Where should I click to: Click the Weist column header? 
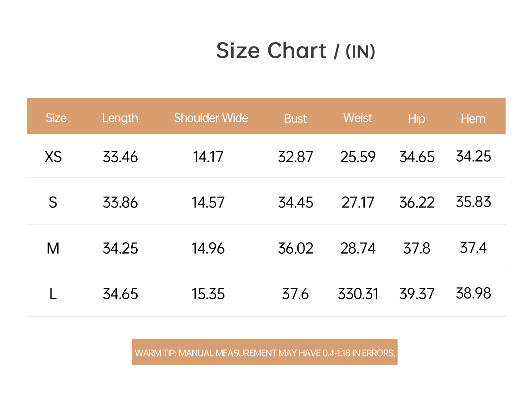click(x=358, y=118)
